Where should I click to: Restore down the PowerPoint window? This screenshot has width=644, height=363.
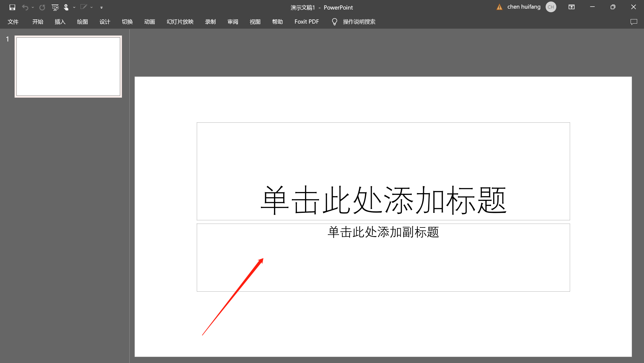[613, 7]
